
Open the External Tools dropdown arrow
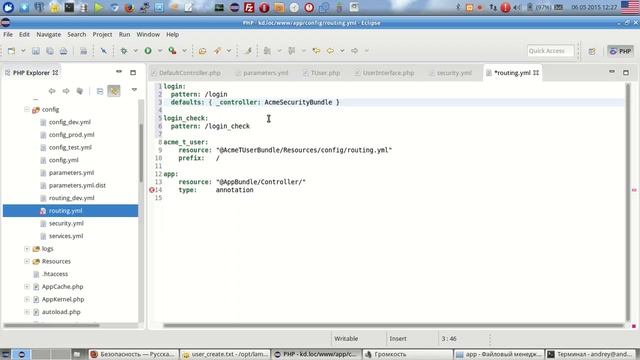click(184, 51)
